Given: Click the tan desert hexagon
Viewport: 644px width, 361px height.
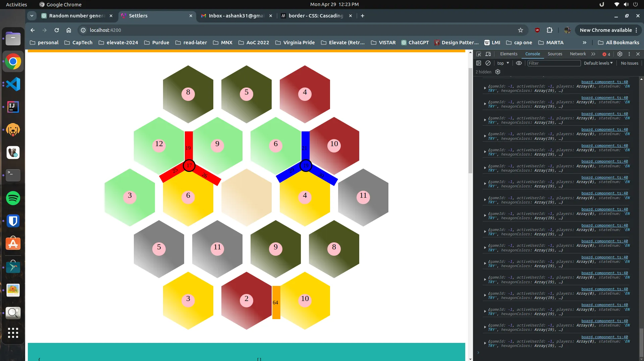Looking at the screenshot, I should point(247,197).
